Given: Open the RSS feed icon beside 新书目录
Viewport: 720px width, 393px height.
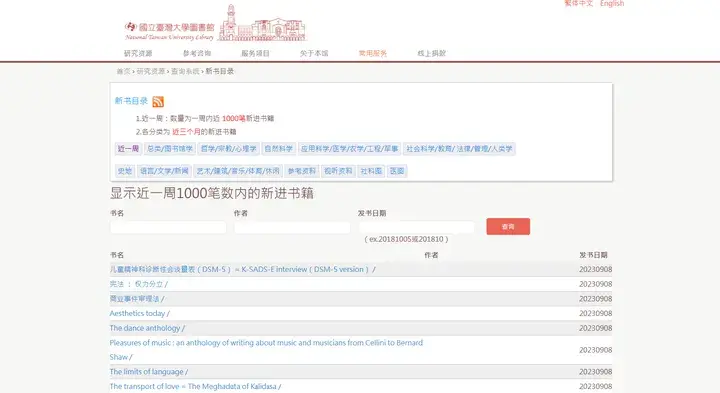Looking at the screenshot, I should coord(158,101).
